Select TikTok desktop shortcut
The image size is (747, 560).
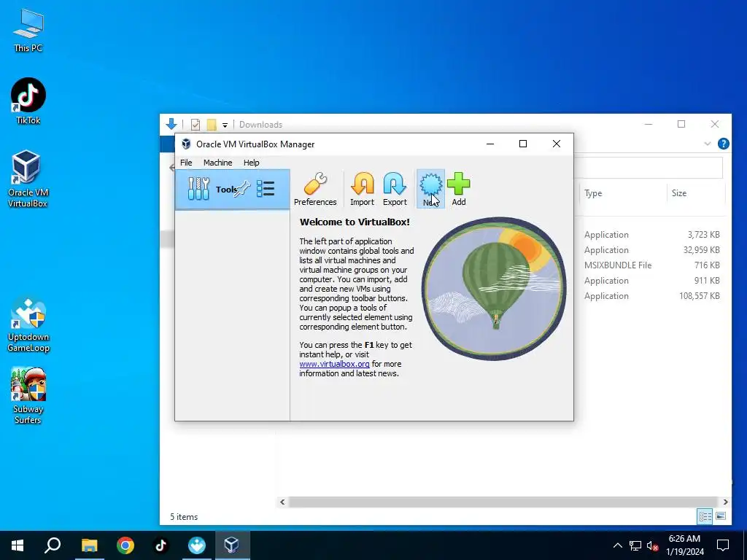point(28,101)
